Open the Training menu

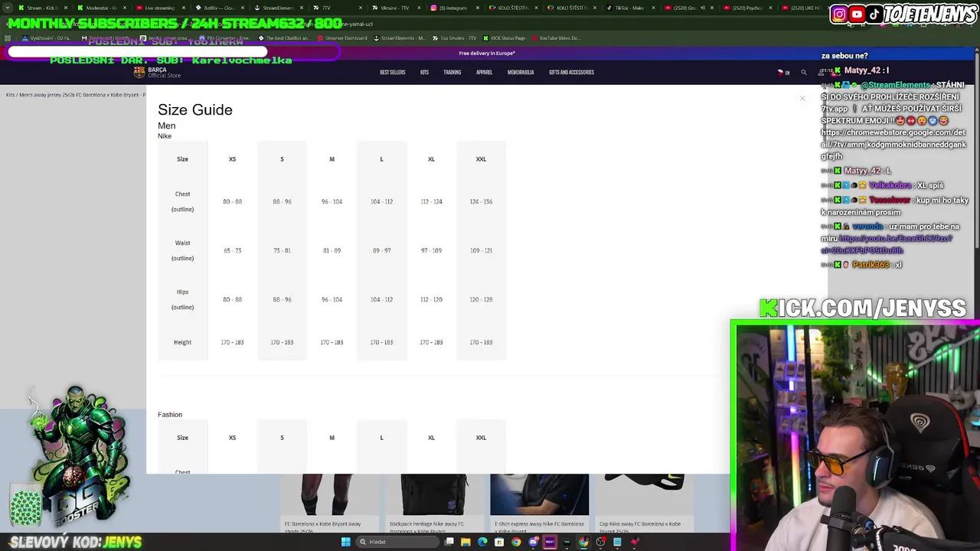click(452, 73)
